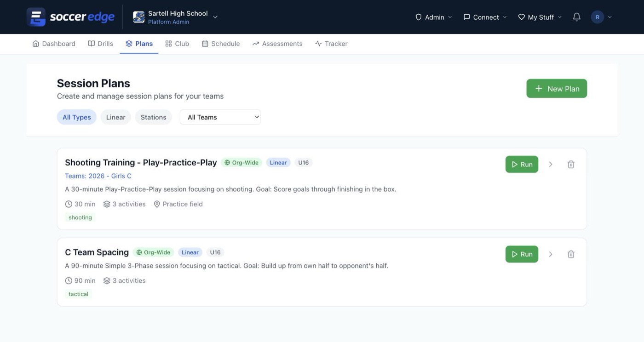Click the Sartell High School crest icon

[x=138, y=17]
